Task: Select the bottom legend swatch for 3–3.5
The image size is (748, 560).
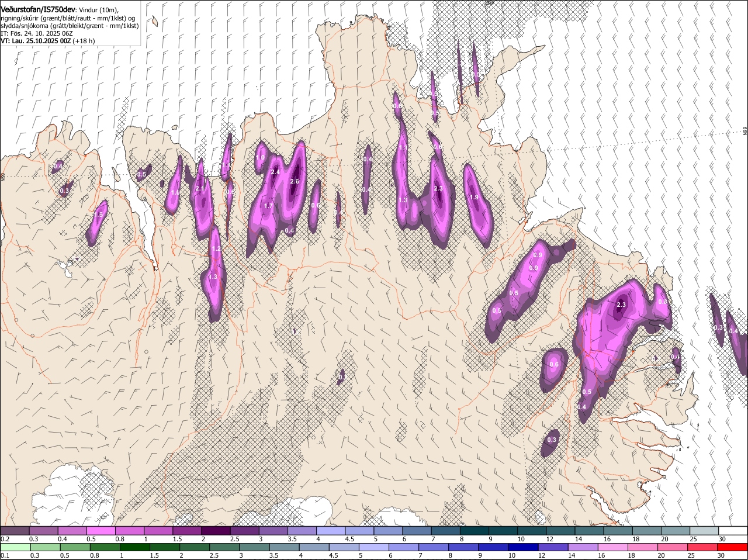Action: (x=255, y=547)
